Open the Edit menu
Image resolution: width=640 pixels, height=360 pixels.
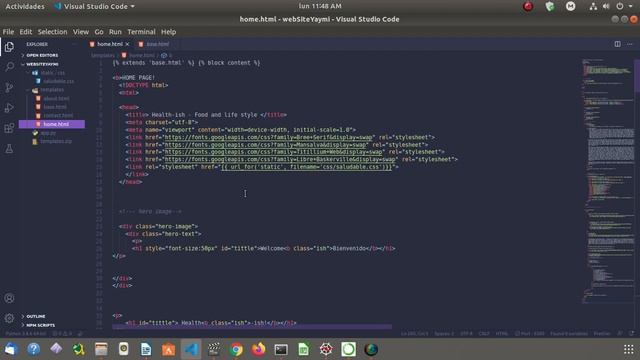[x=25, y=32]
